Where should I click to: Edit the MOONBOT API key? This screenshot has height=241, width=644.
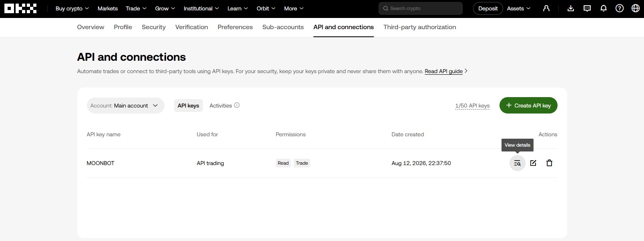(533, 163)
